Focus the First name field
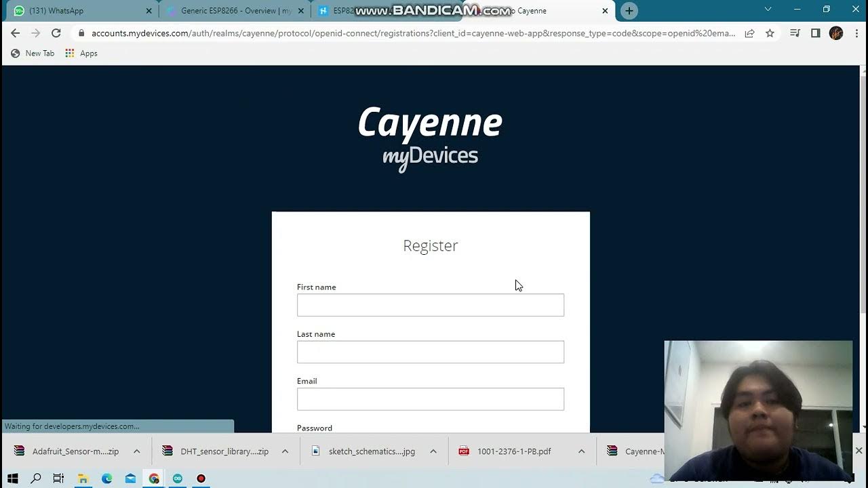The width and height of the screenshot is (868, 488). (x=430, y=305)
